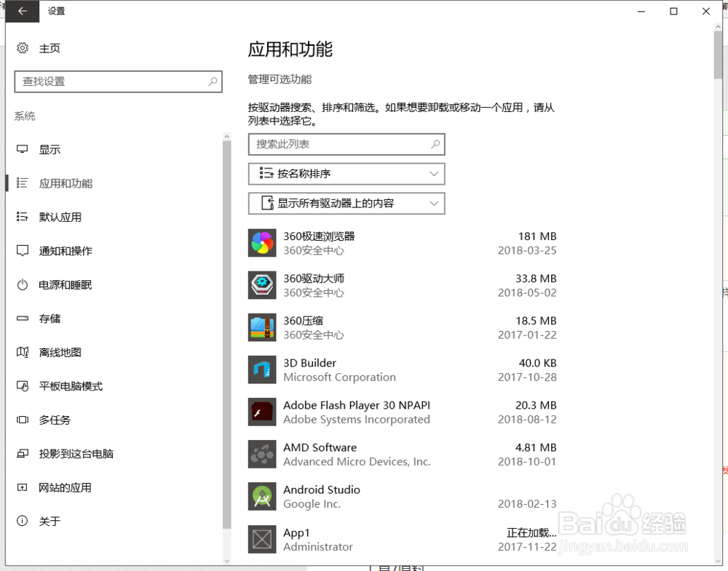
Task: Click the 正在加载... status text
Action: [x=531, y=532]
